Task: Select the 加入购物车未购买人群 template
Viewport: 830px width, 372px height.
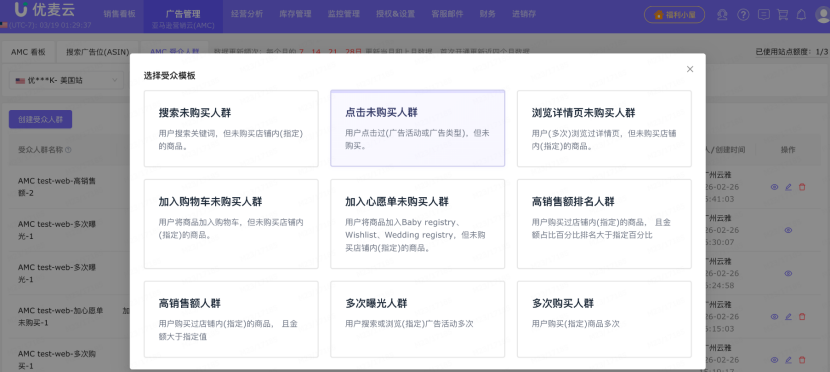Action: click(231, 224)
